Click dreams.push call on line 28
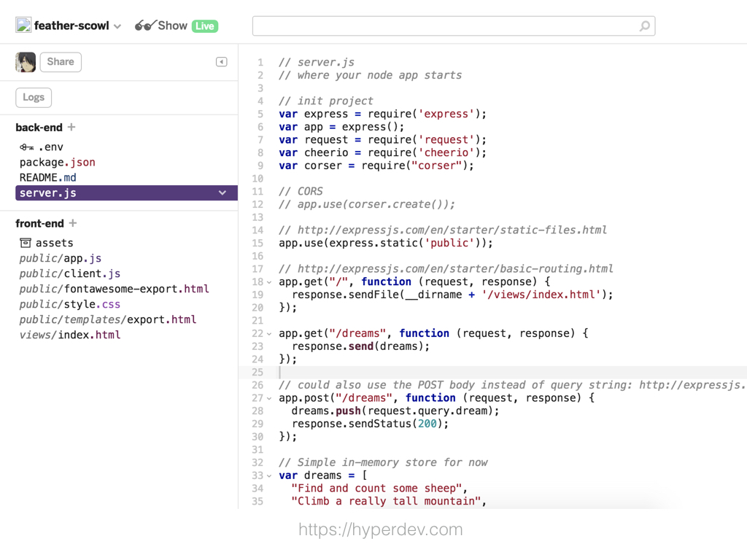This screenshot has height=560, width=747. [395, 411]
